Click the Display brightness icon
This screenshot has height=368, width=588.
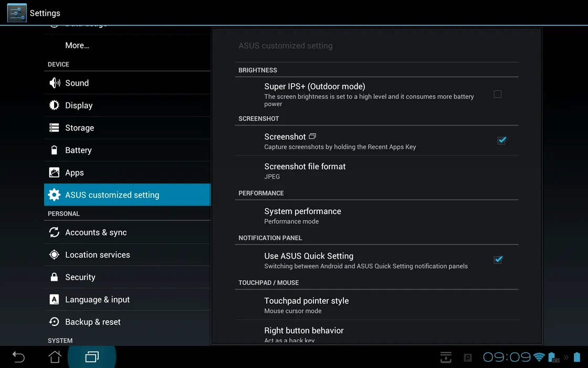[x=54, y=105]
